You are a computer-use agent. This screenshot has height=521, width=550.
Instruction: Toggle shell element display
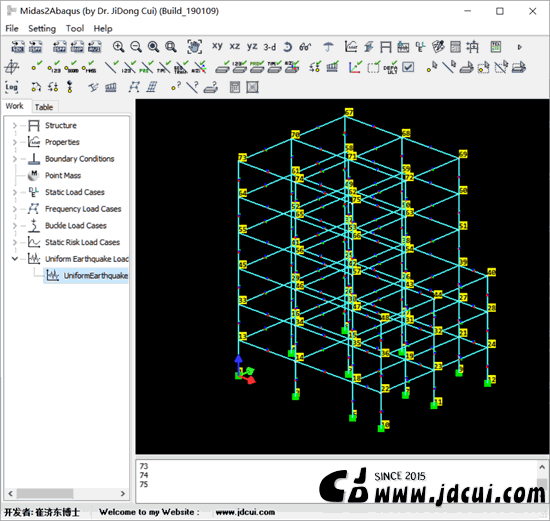(223, 67)
